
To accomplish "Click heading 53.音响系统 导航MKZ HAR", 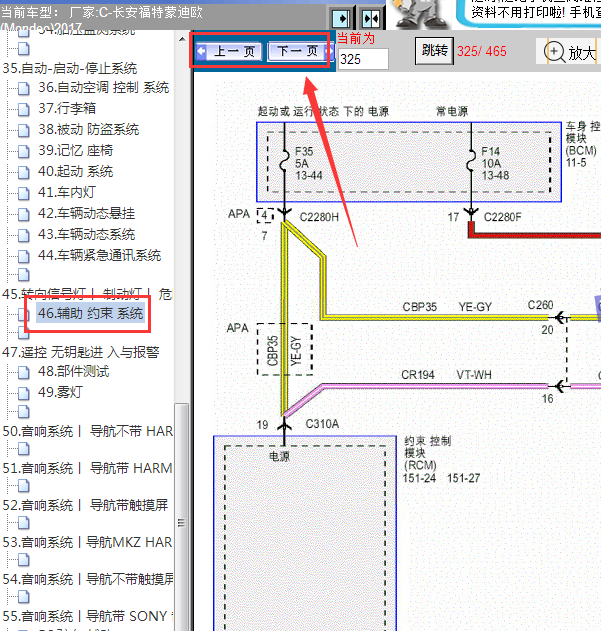I will click(87, 542).
